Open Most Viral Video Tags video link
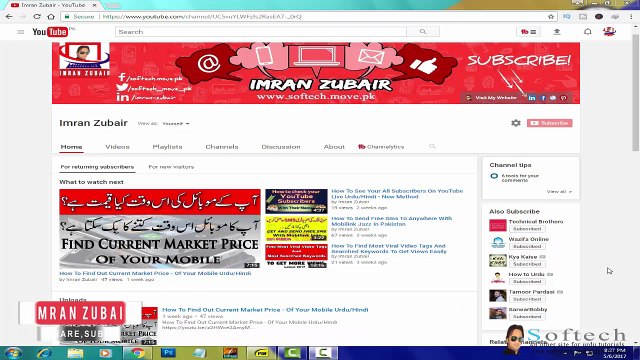Viewport: 640px width, 360px height. [x=389, y=249]
